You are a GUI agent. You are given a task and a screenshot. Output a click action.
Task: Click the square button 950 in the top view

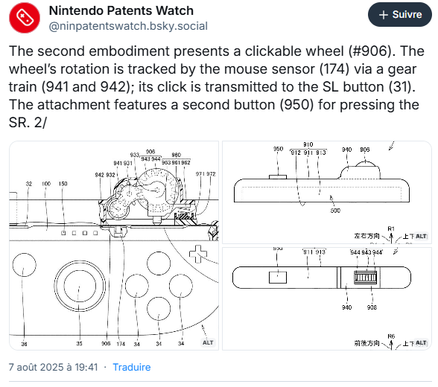click(278, 277)
